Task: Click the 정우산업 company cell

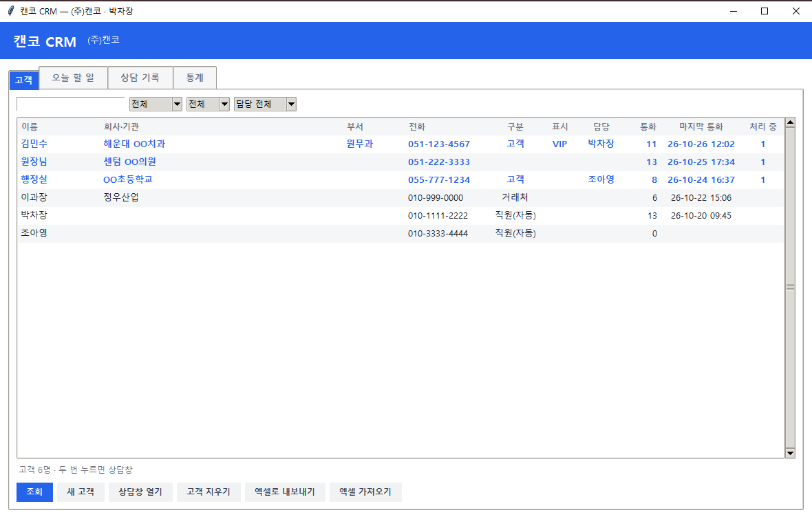Action: [x=121, y=198]
